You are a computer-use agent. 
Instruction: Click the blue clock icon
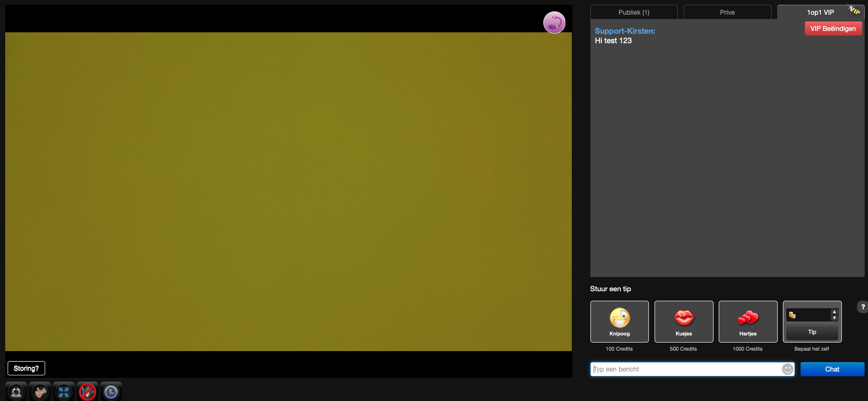pyautogui.click(x=111, y=392)
